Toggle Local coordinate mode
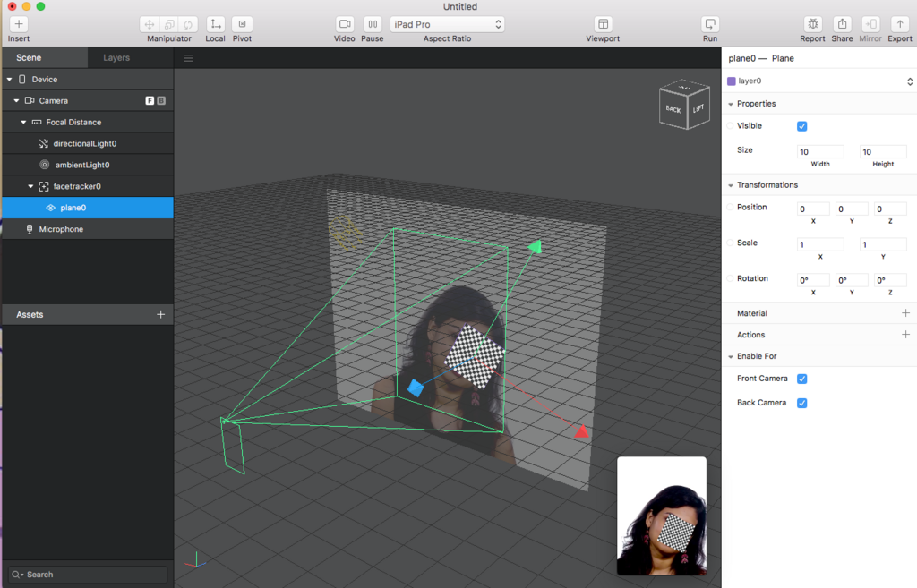The height and width of the screenshot is (588, 917). click(x=215, y=24)
